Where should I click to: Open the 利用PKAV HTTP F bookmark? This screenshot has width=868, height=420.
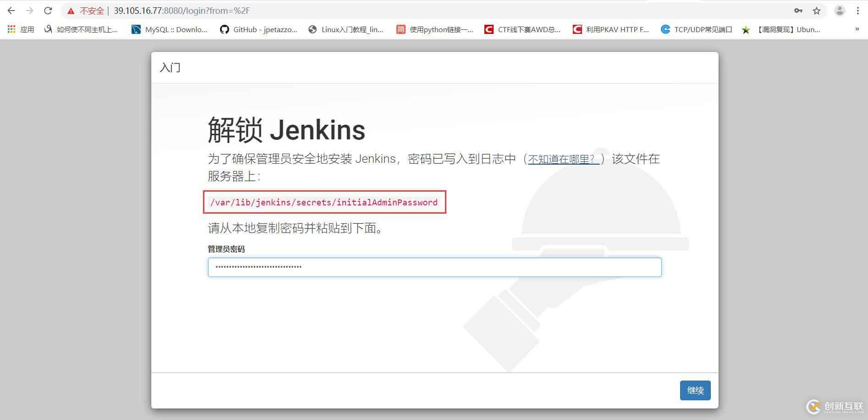(611, 29)
